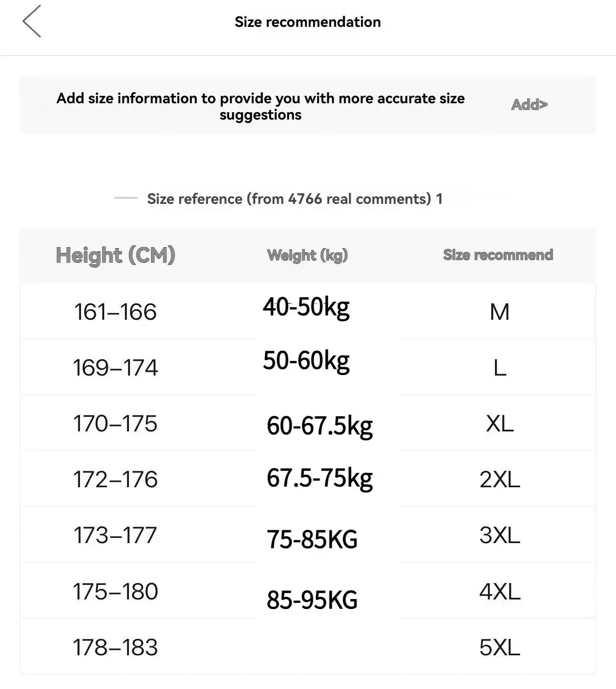Pick the 3XL size recommendation

(x=499, y=535)
